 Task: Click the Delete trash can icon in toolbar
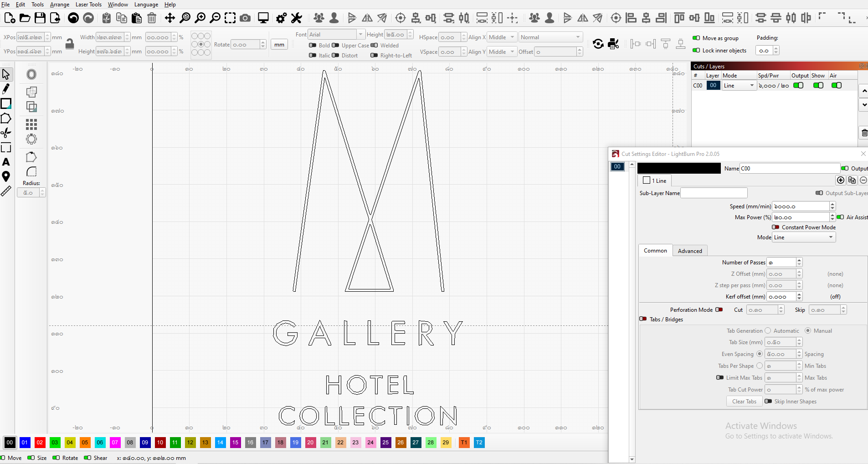point(152,18)
